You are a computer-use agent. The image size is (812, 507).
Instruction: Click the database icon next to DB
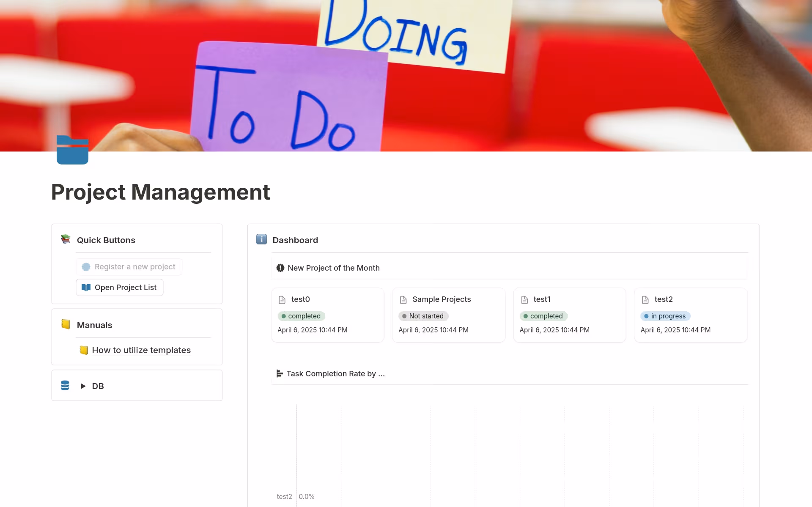65,386
